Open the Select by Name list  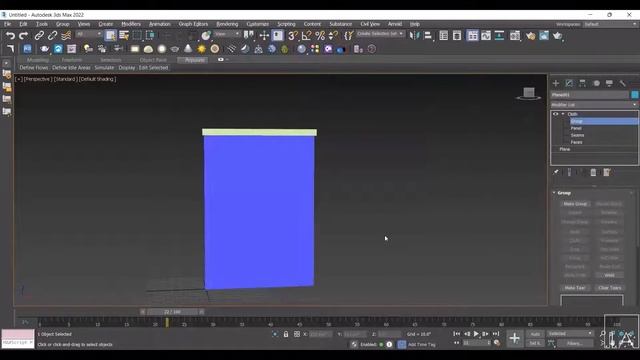pos(124,36)
